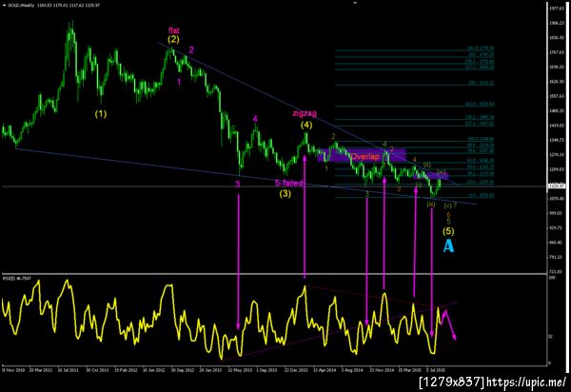Click the 1977.63 price axis label
Viewport: 571px width, 392px height.
click(556, 8)
